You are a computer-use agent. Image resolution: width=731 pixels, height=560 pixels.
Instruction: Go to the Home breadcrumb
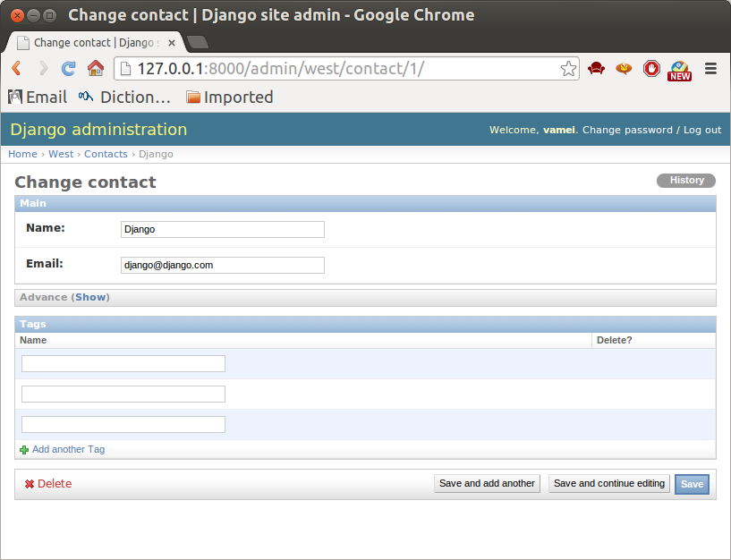22,154
